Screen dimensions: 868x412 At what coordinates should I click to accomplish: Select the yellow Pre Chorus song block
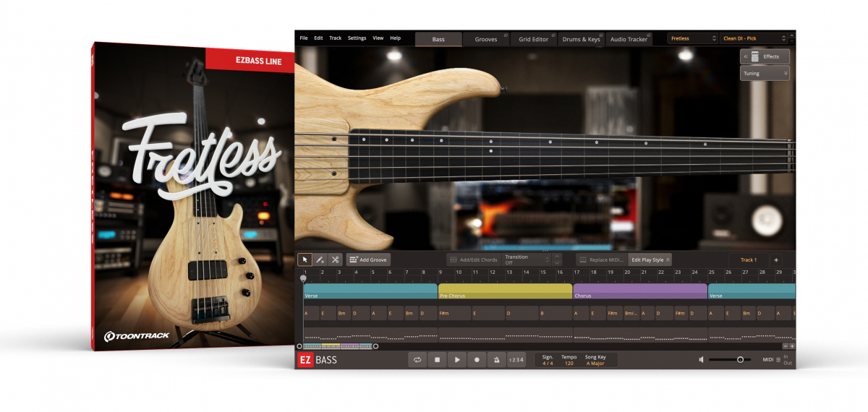(x=505, y=291)
